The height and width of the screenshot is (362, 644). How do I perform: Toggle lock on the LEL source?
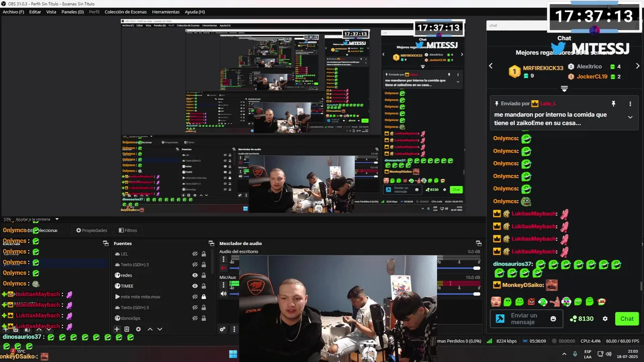tap(204, 254)
